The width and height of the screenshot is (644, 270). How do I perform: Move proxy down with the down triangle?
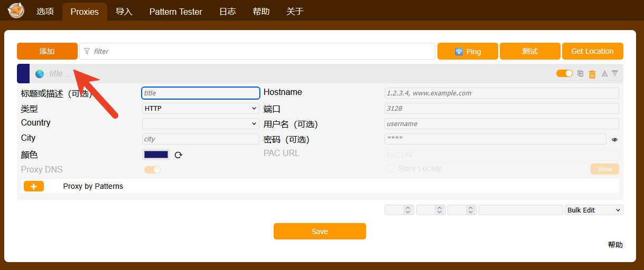coord(614,74)
